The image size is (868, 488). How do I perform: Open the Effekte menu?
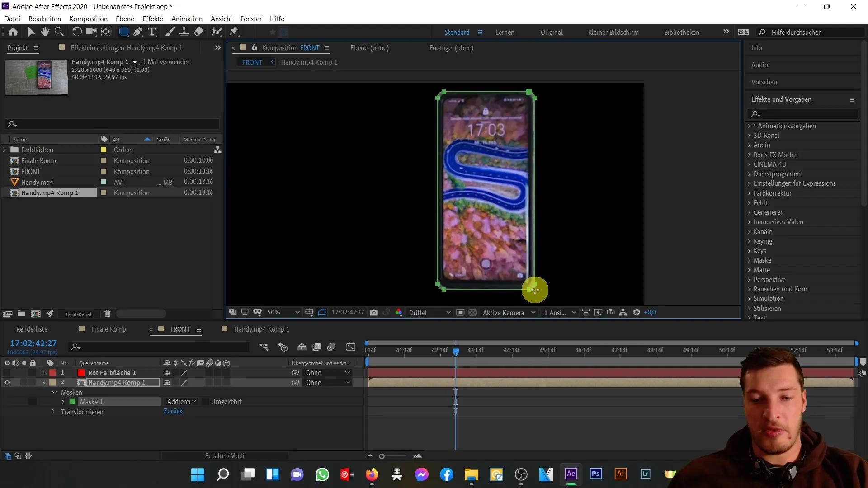click(x=153, y=19)
